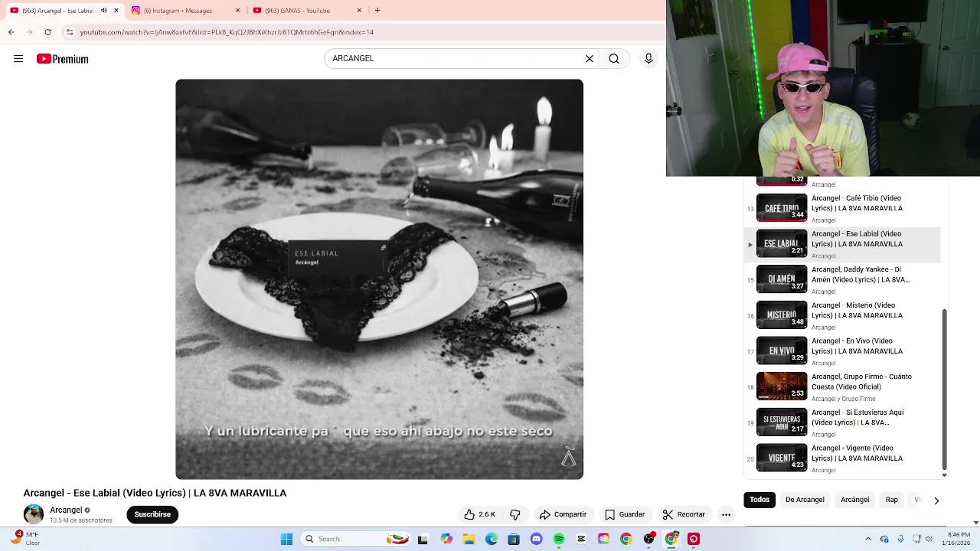
Task: Reload the page with the refresh icon
Action: click(48, 32)
